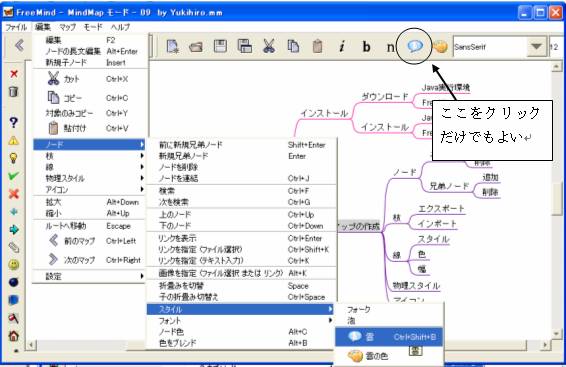
Task: Choose ノード色 (Alt+C) menu entry
Action: (x=240, y=332)
